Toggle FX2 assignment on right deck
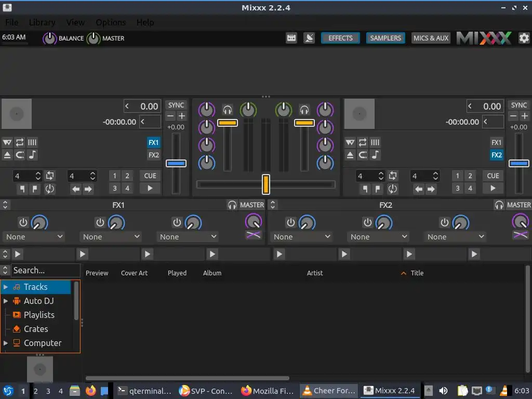The width and height of the screenshot is (532, 399). 496,155
